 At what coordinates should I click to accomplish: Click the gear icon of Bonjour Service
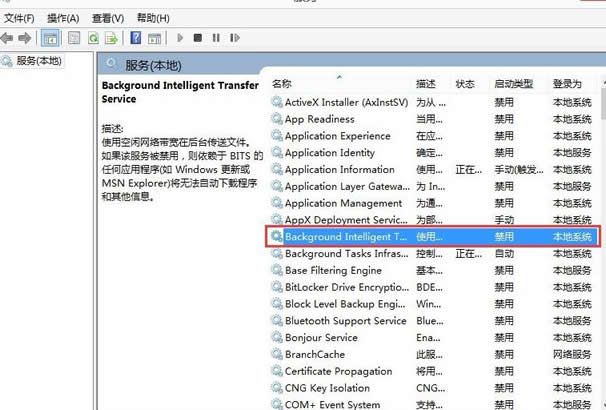click(x=277, y=337)
